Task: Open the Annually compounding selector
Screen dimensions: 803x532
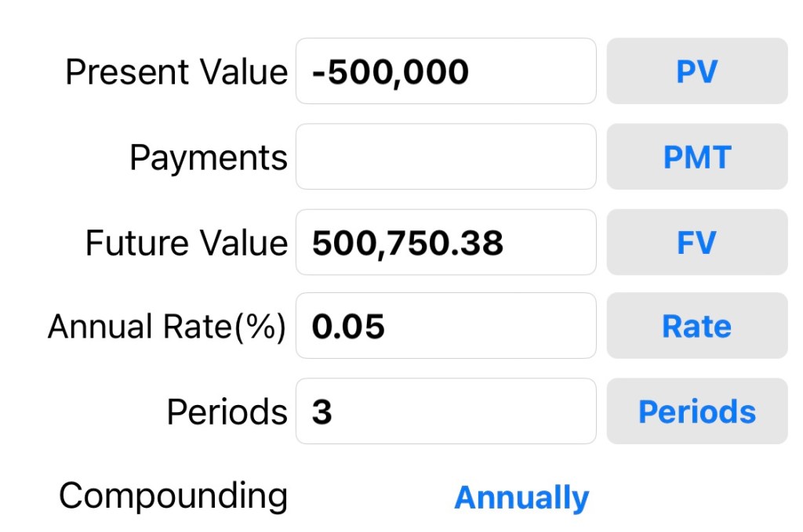Action: 521,498
